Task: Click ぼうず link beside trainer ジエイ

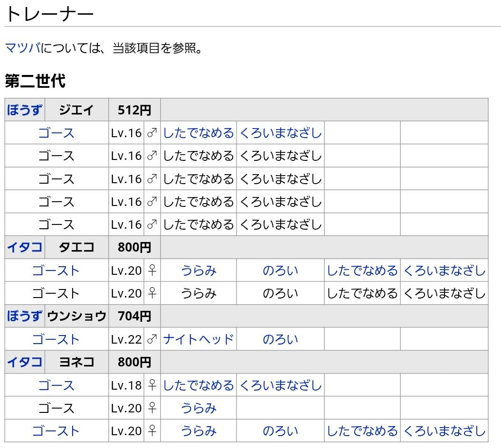Action: pos(24,110)
